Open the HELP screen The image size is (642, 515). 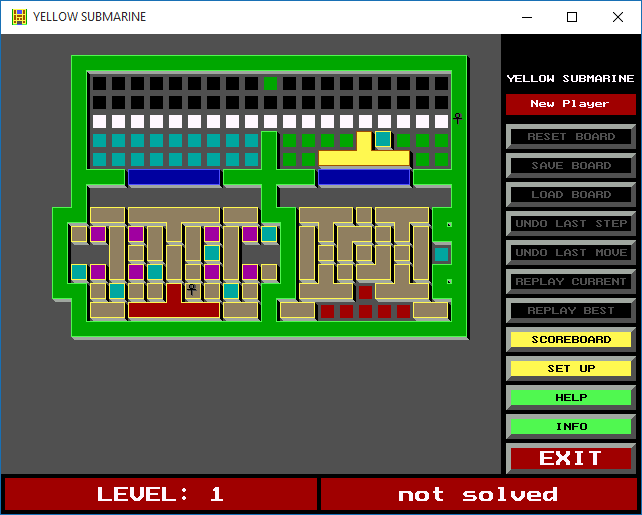point(571,398)
